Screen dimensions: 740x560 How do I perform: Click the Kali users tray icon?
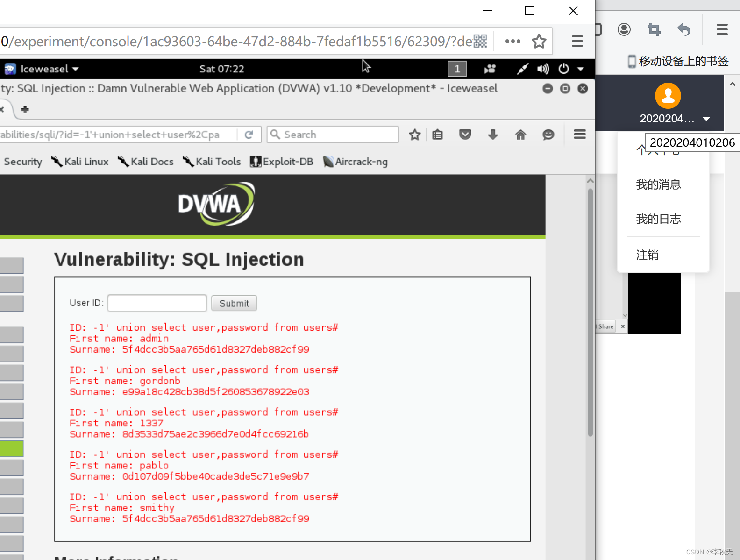pos(490,69)
